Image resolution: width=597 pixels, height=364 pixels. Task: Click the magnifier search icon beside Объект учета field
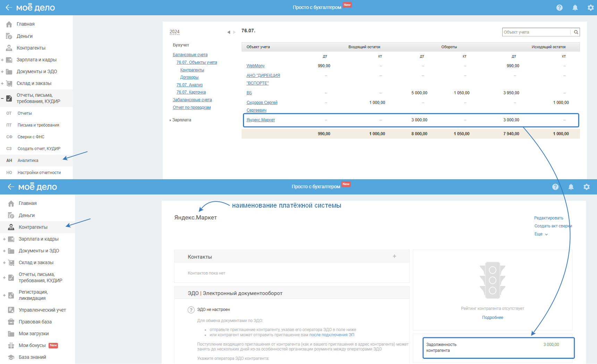click(x=576, y=32)
